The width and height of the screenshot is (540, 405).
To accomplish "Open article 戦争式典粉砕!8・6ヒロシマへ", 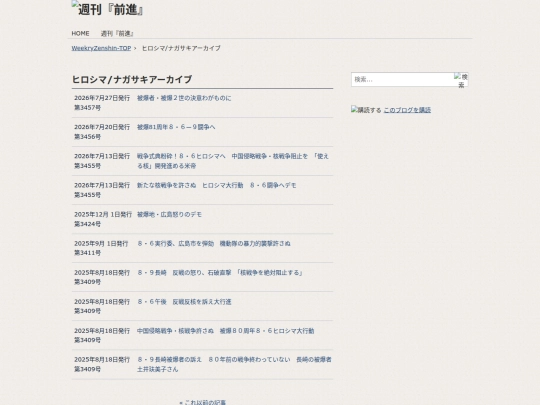I will point(233,161).
